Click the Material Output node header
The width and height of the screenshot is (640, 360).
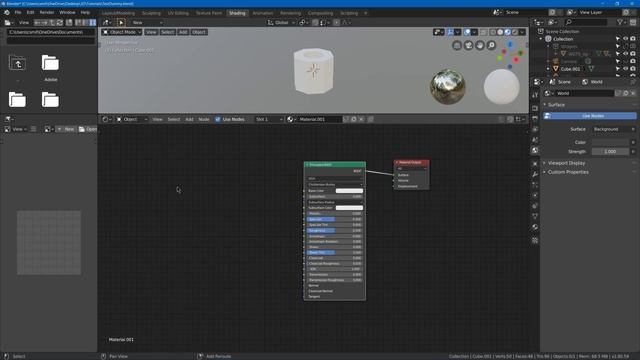tap(411, 162)
